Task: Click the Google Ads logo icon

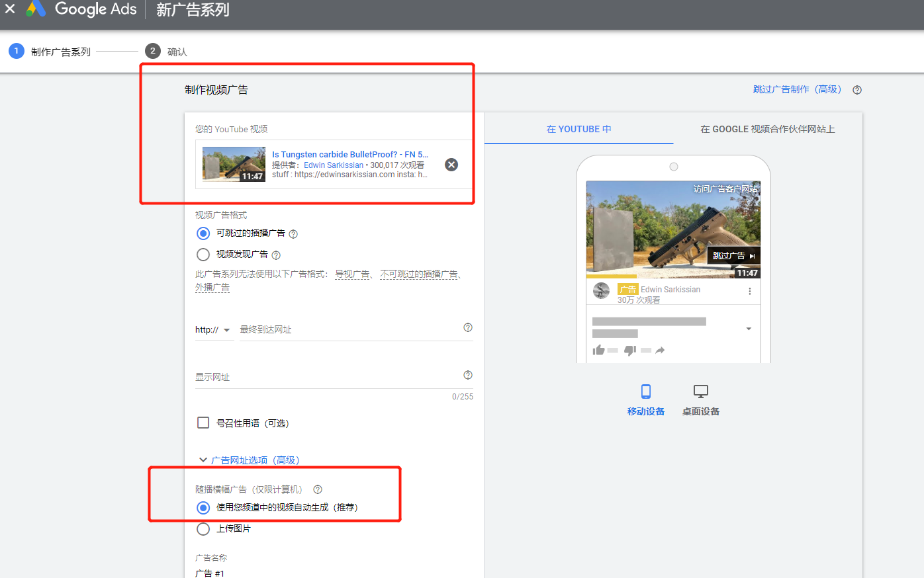Action: coord(36,9)
